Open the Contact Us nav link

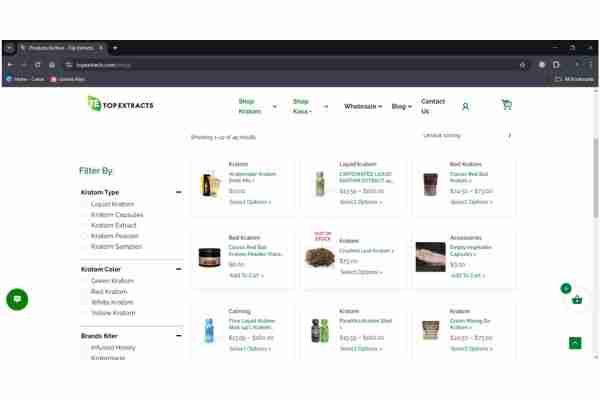432,106
